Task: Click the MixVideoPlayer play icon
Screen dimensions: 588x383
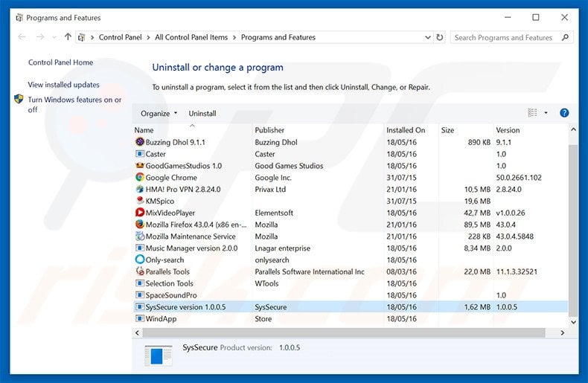Action: click(x=140, y=213)
